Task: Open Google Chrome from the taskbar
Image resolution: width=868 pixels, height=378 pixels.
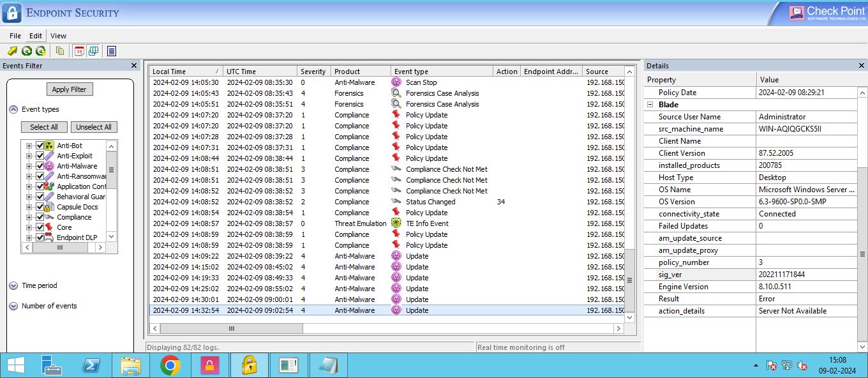Action: (x=170, y=365)
